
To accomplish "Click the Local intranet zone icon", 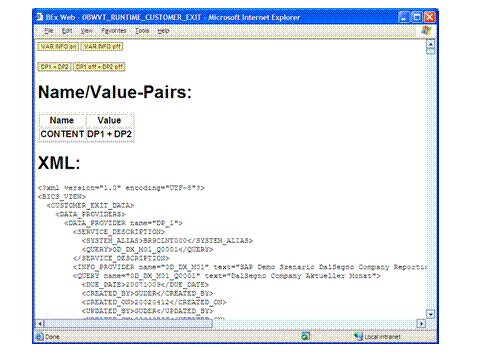I will [358, 336].
